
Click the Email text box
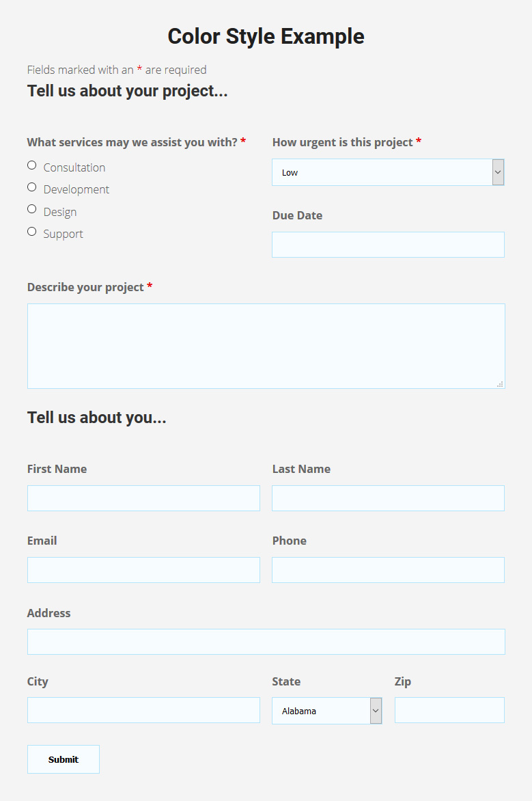click(143, 570)
